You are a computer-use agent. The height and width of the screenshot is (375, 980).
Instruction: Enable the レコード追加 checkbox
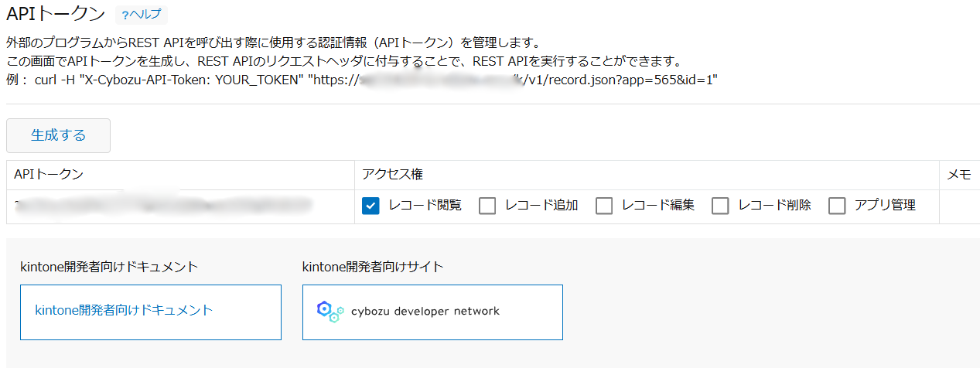487,206
